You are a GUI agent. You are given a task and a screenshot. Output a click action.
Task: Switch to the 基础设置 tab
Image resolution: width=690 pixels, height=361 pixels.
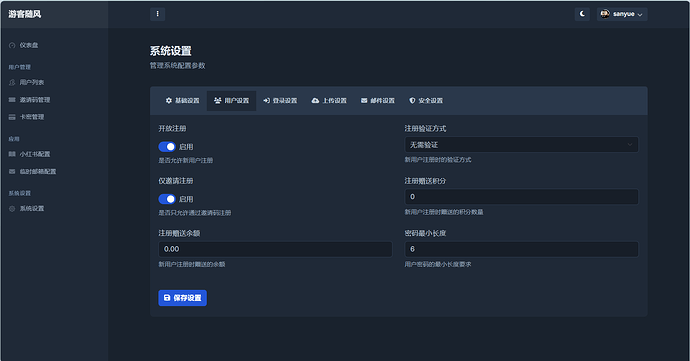[182, 101]
